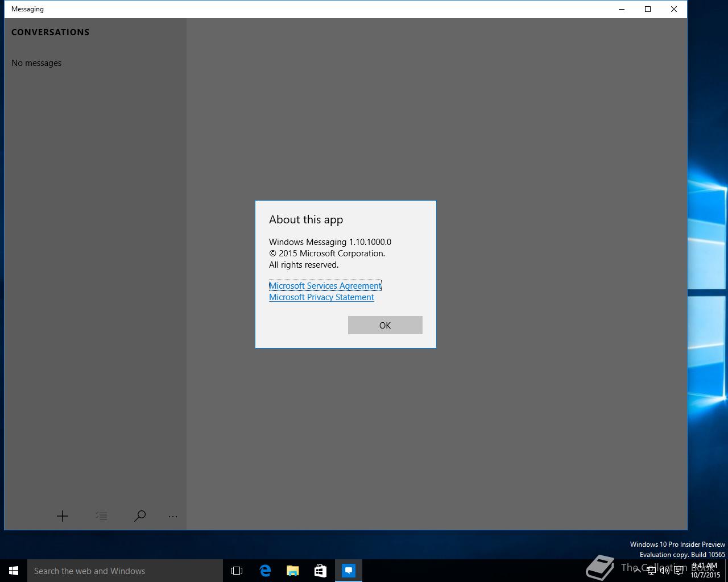This screenshot has width=728, height=582.
Task: Click the Search the web and Windows box
Action: [125, 571]
